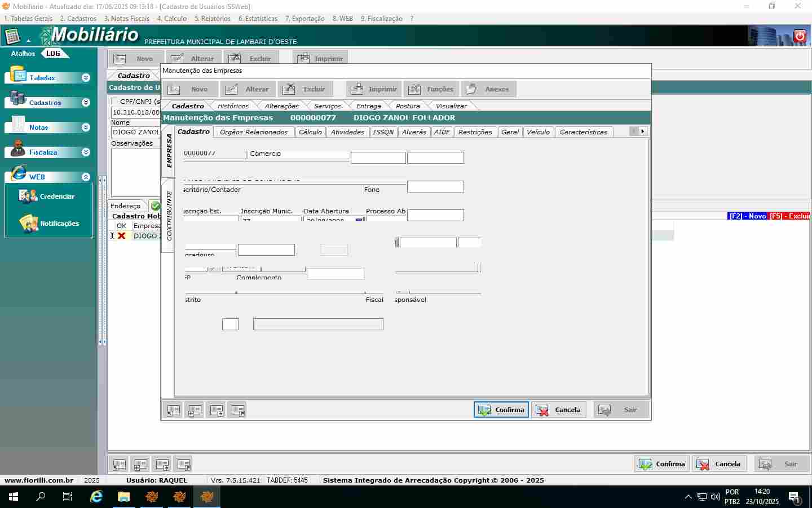This screenshot has height=508, width=812.
Task: Click the Anexos toolbar button
Action: (x=488, y=89)
